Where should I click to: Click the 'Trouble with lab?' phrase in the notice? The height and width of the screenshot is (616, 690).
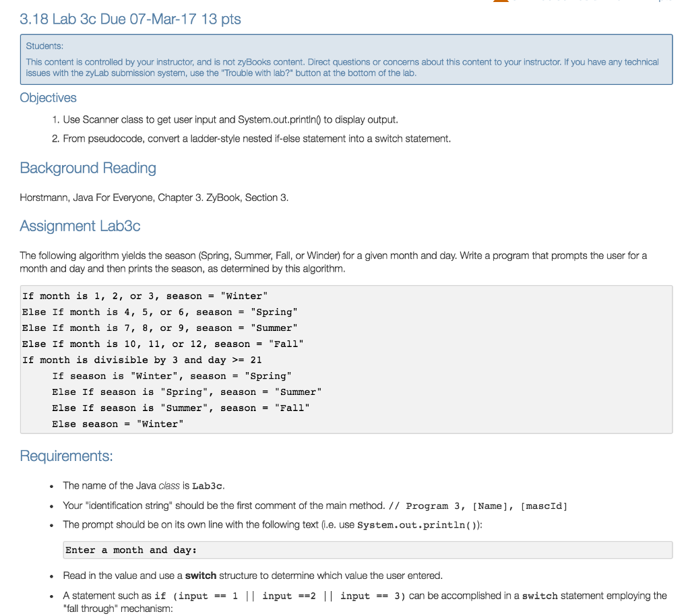pos(258,73)
